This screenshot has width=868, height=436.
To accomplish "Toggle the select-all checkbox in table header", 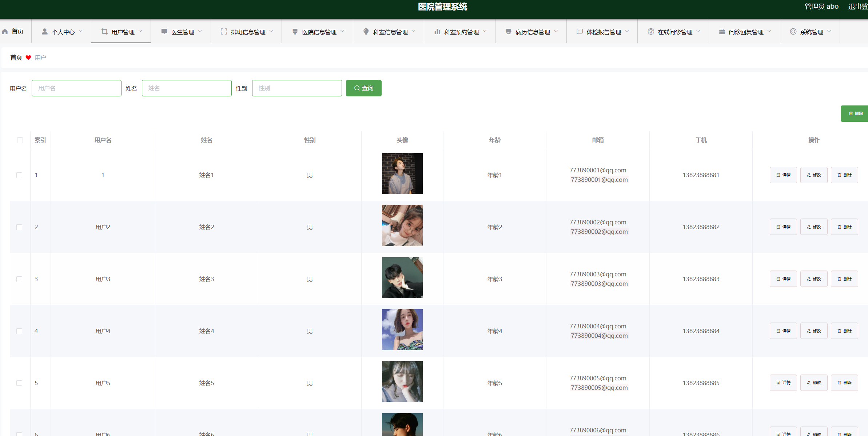I will click(20, 140).
